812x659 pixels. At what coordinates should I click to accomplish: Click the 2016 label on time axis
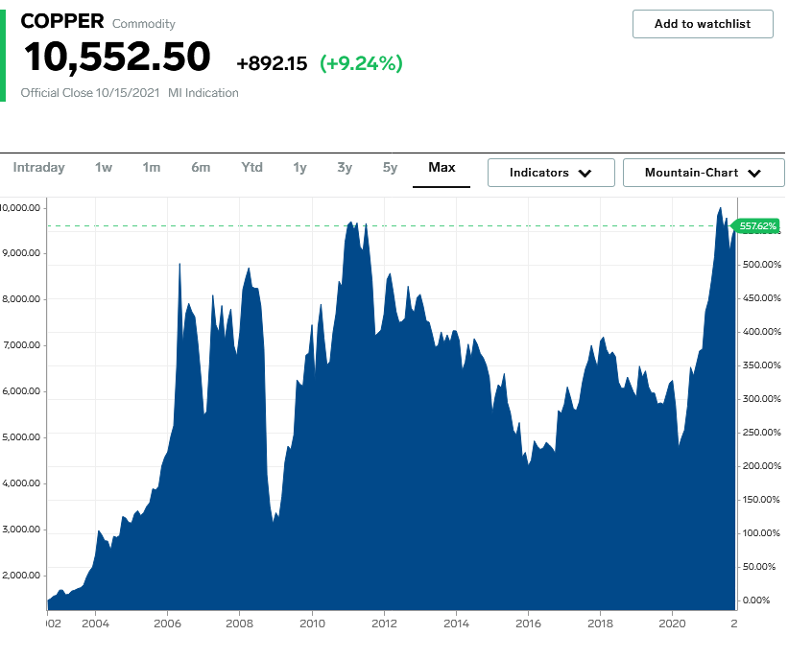pos(528,624)
